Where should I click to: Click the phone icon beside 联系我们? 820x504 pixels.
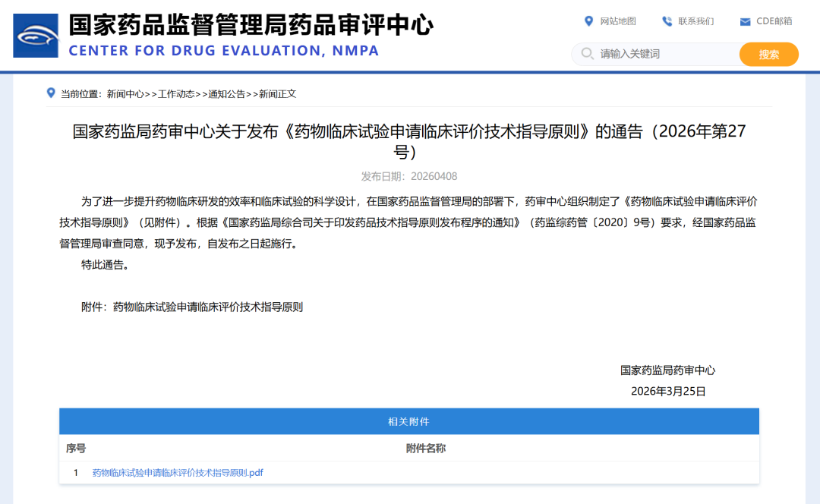pyautogui.click(x=667, y=21)
